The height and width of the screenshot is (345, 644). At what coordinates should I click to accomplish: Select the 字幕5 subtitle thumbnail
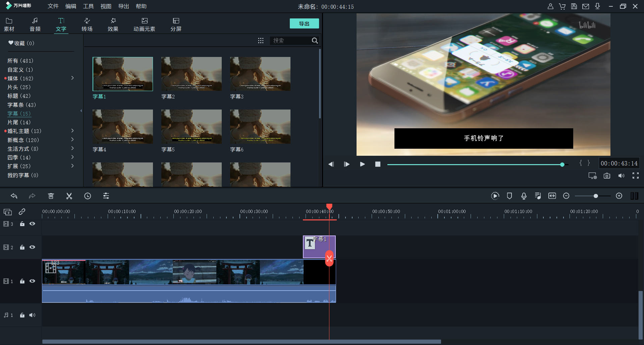pyautogui.click(x=191, y=127)
